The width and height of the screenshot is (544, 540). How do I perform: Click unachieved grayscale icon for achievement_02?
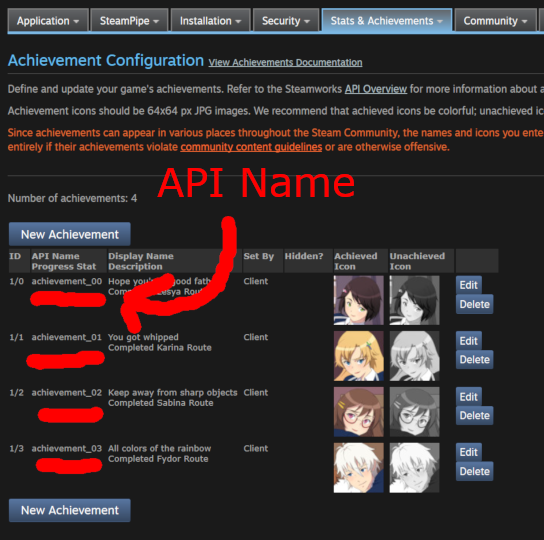[414, 412]
